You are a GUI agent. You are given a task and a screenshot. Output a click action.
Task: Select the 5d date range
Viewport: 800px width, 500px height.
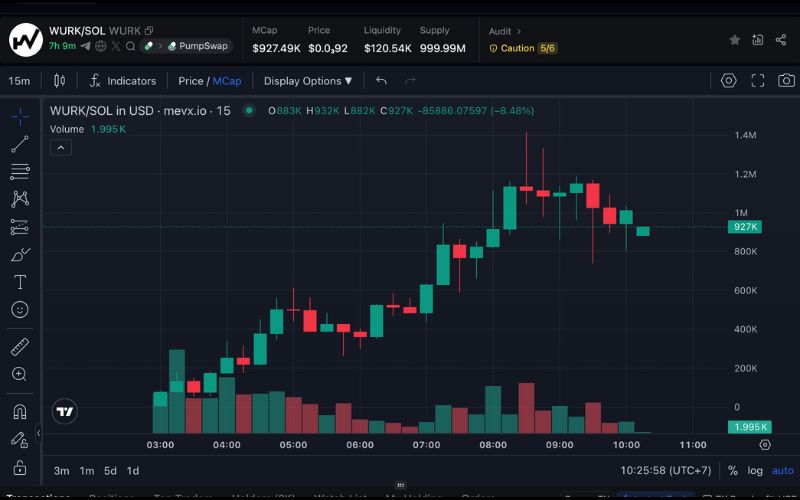110,470
